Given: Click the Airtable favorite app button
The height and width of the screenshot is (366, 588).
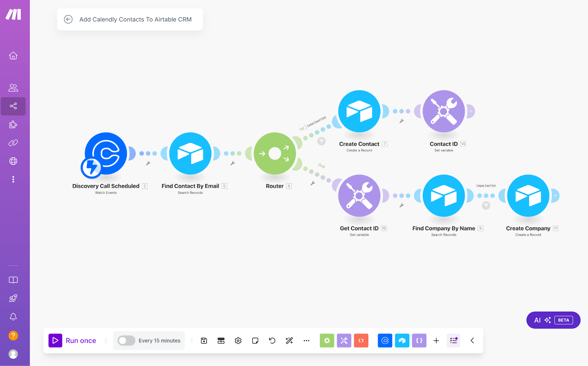Looking at the screenshot, I should pos(402,341).
